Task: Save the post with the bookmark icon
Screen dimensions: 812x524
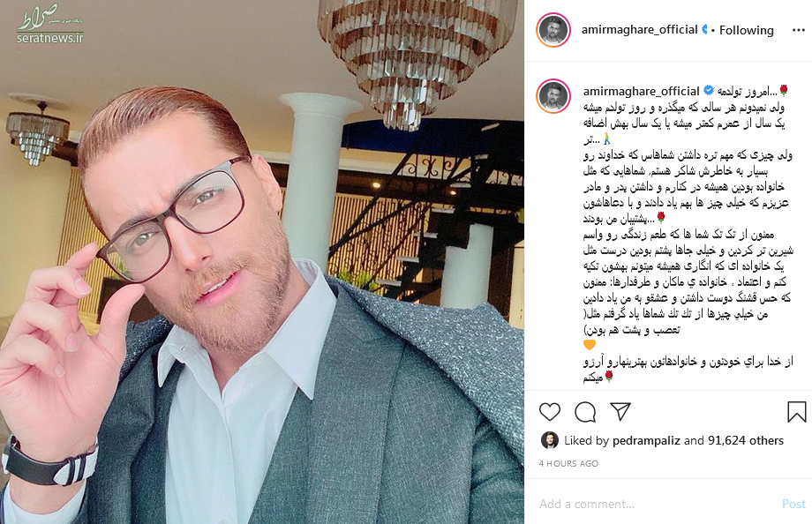Action: coord(796,412)
